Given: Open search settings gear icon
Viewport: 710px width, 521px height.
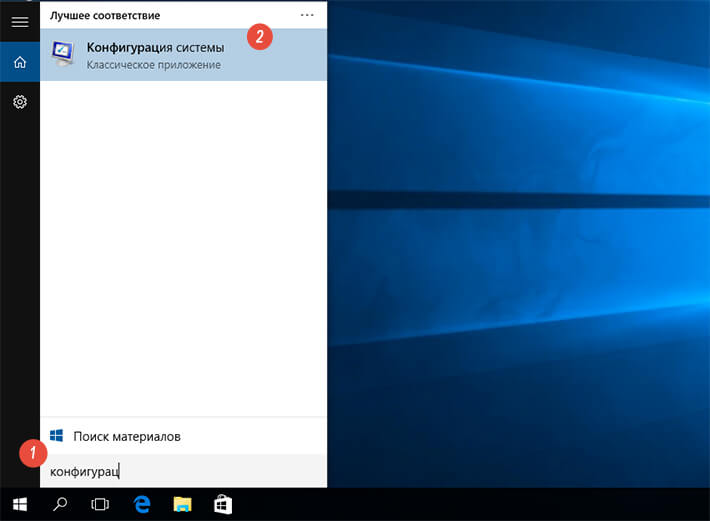Looking at the screenshot, I should (x=19, y=102).
